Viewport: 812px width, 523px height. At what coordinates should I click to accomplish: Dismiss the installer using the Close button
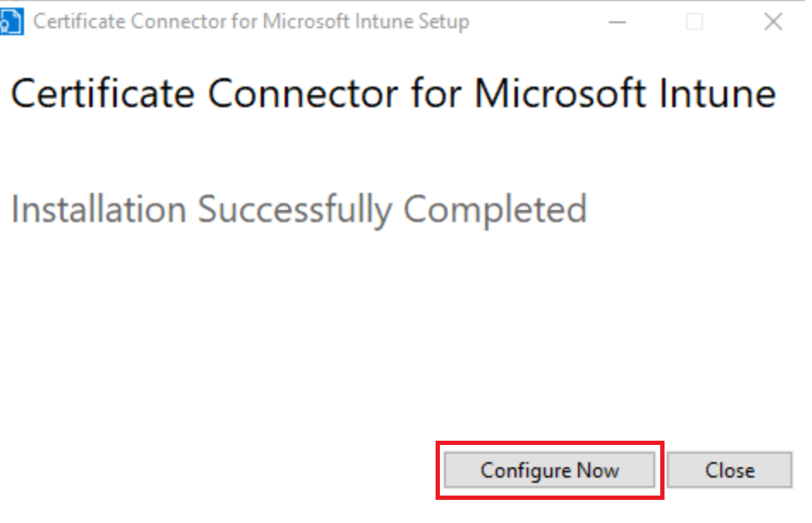click(730, 470)
